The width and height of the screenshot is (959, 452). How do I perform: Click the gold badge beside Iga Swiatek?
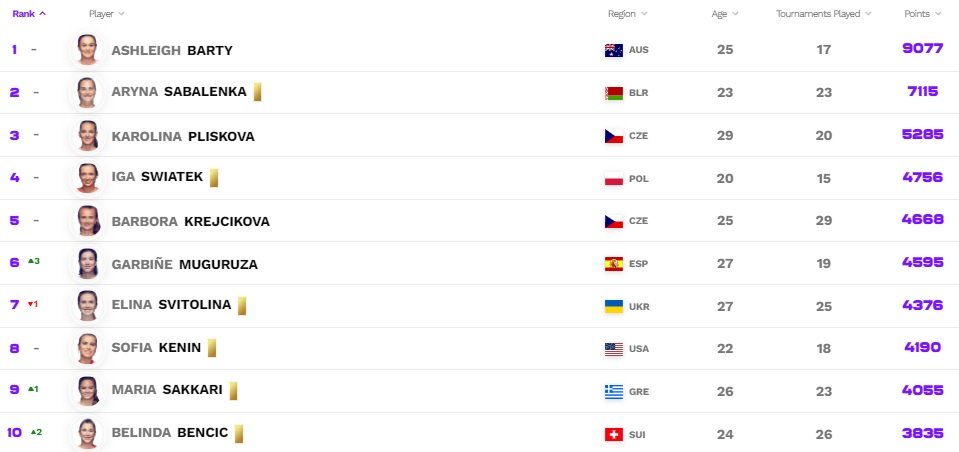(x=214, y=178)
